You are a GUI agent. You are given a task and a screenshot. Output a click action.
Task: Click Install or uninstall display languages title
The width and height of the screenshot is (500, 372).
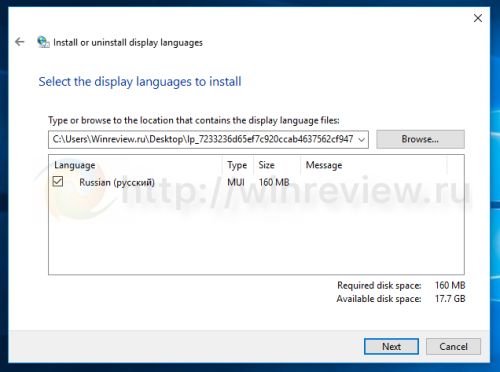pyautogui.click(x=128, y=43)
